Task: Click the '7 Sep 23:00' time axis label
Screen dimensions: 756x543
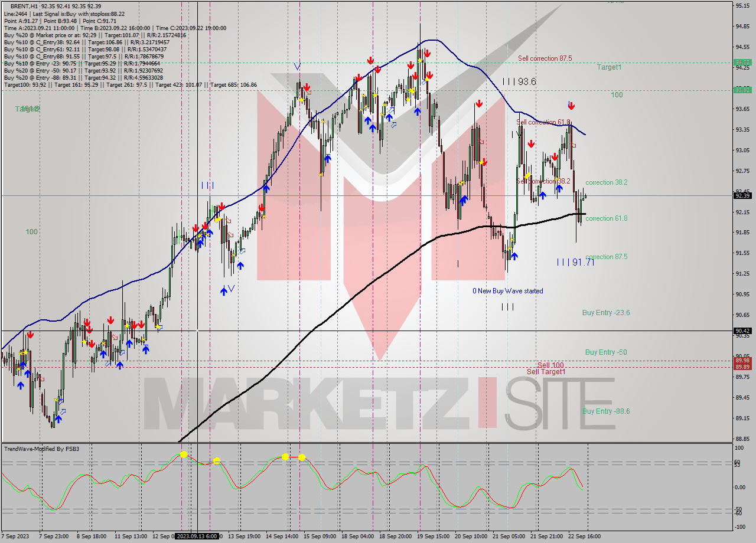Action: 54,537
